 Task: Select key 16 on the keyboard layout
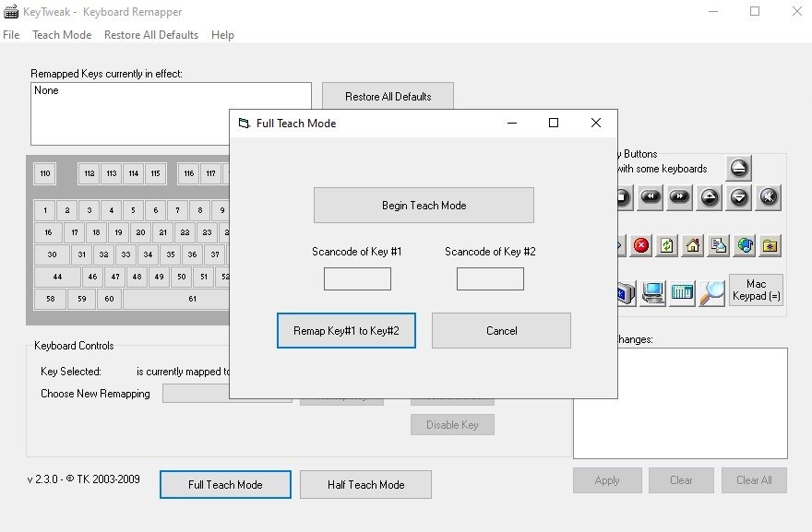click(x=48, y=233)
